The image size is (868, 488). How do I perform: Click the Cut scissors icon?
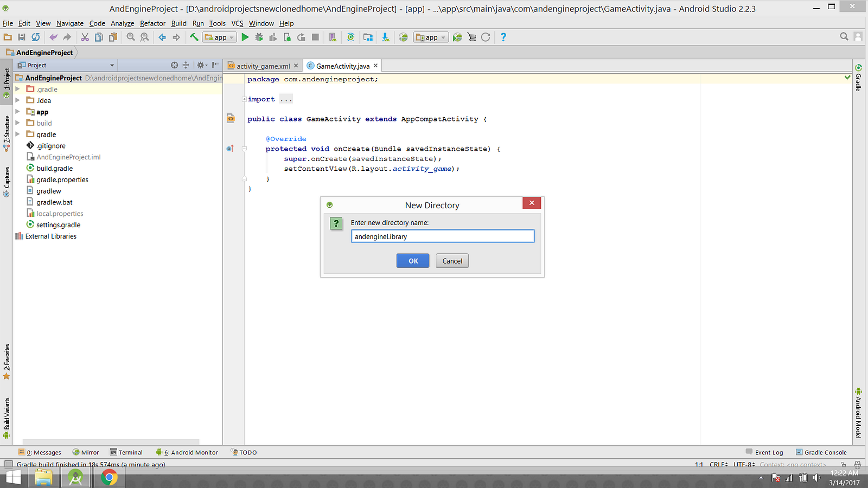(85, 37)
